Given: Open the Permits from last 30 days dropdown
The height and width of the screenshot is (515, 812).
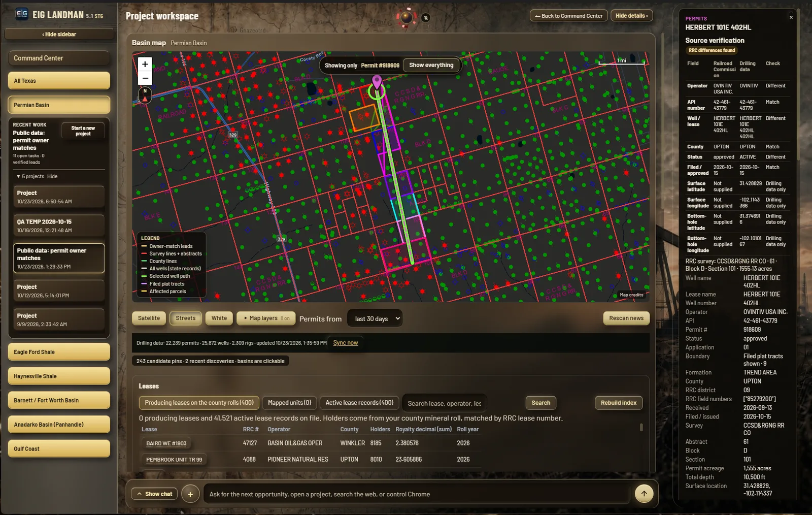Looking at the screenshot, I should click(x=375, y=318).
